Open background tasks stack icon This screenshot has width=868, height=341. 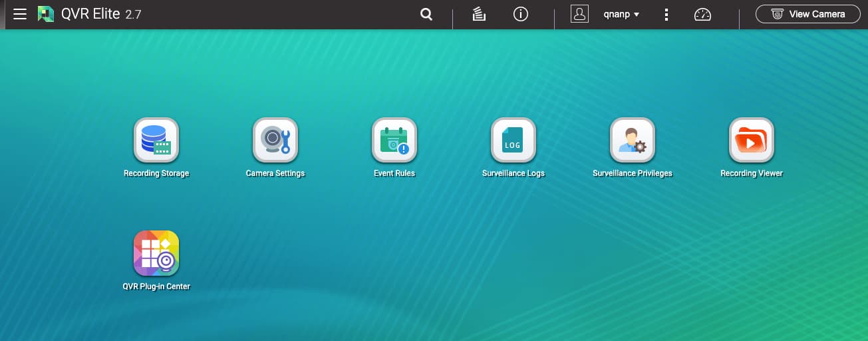(479, 14)
